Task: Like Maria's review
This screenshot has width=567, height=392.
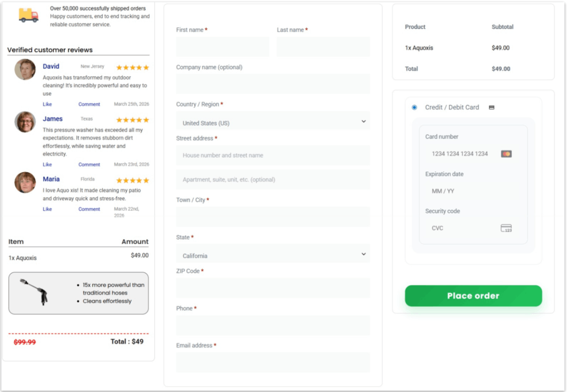Action: (47, 209)
